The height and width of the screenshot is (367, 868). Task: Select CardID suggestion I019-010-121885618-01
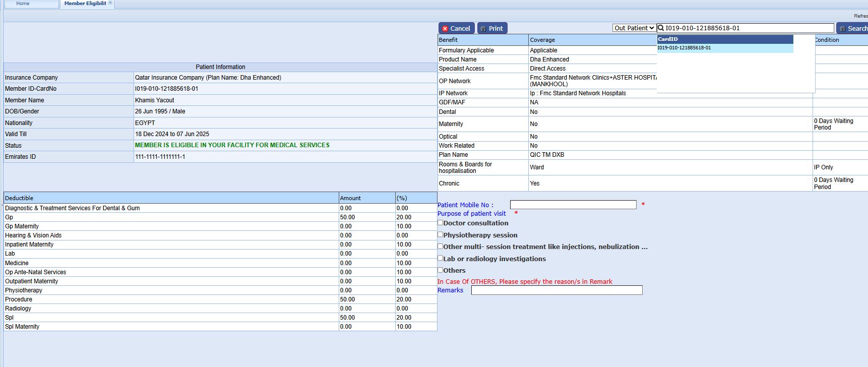point(684,48)
